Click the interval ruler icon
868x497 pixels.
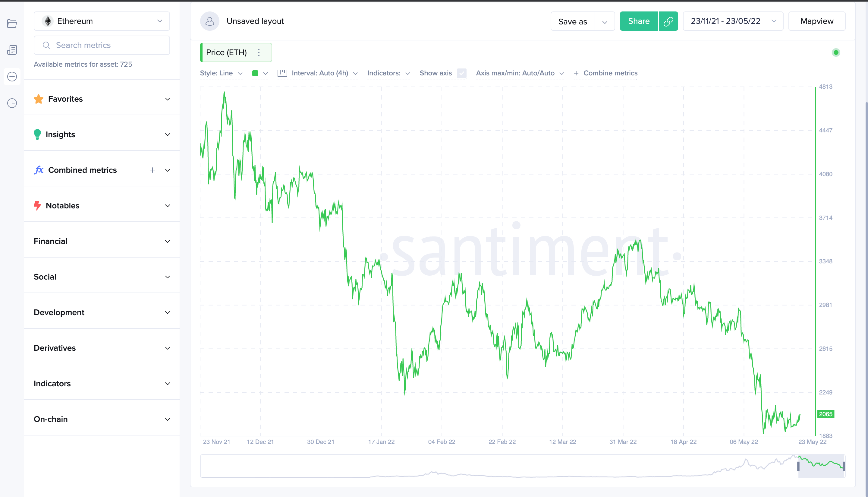(x=282, y=73)
